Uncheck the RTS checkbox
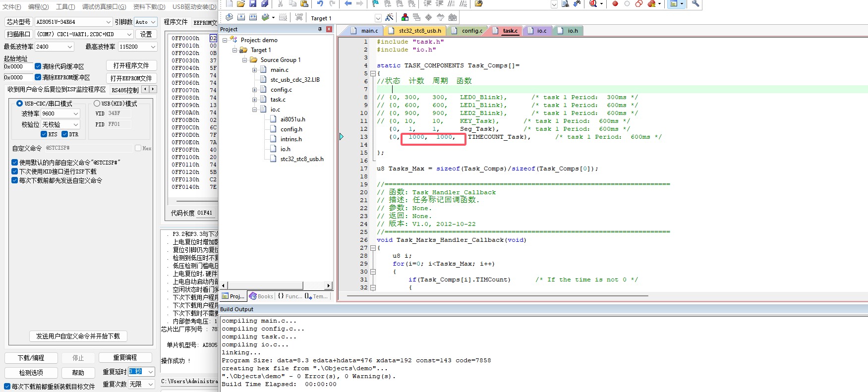Viewport: 868px width, 392px height. (x=44, y=134)
